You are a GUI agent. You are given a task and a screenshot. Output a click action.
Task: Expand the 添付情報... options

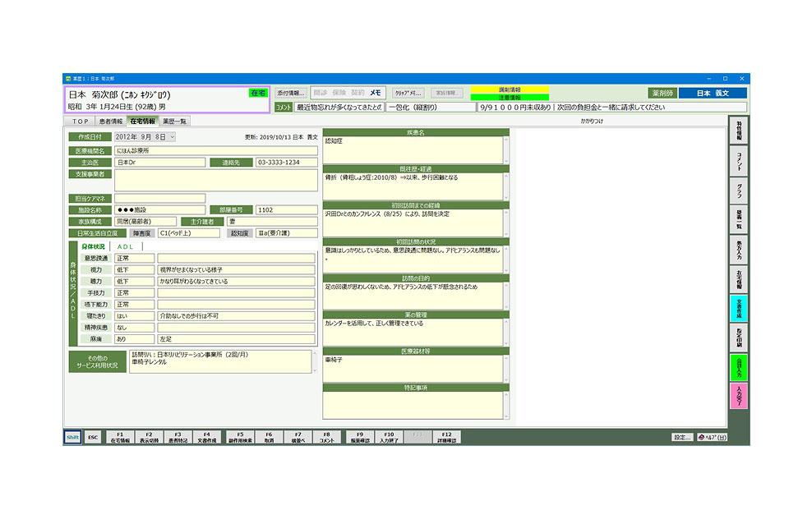tap(290, 93)
